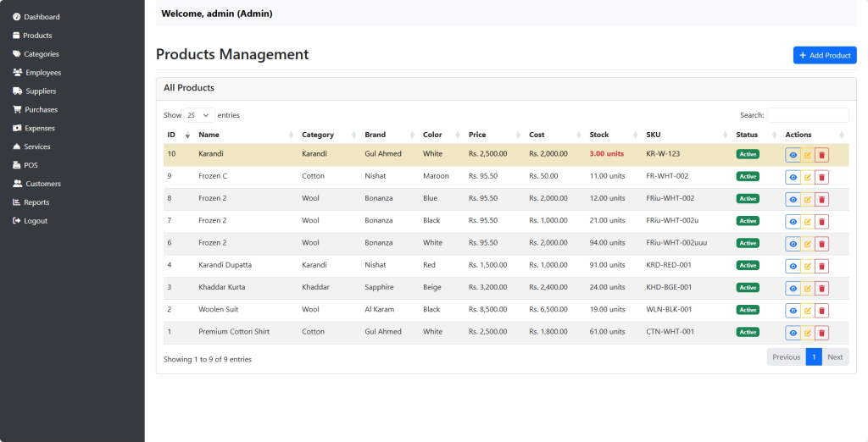The width and height of the screenshot is (868, 442).
Task: Open the Reports menu item
Action: click(36, 202)
